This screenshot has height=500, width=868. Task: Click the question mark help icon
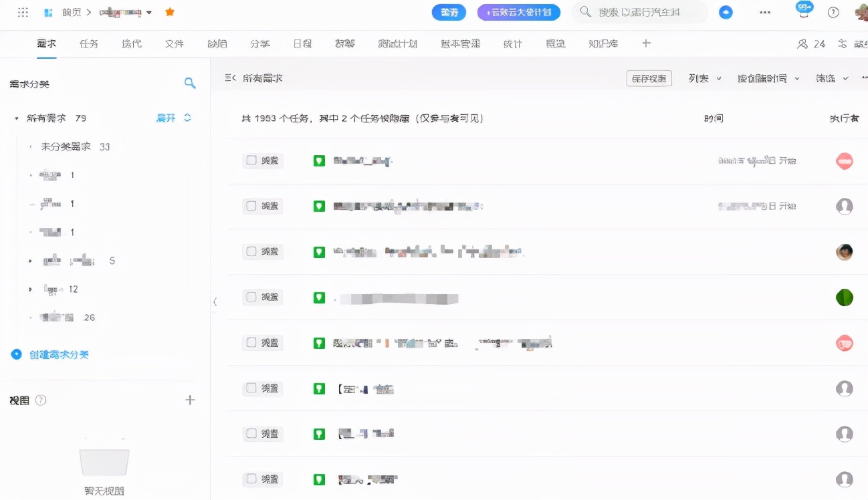(x=833, y=12)
